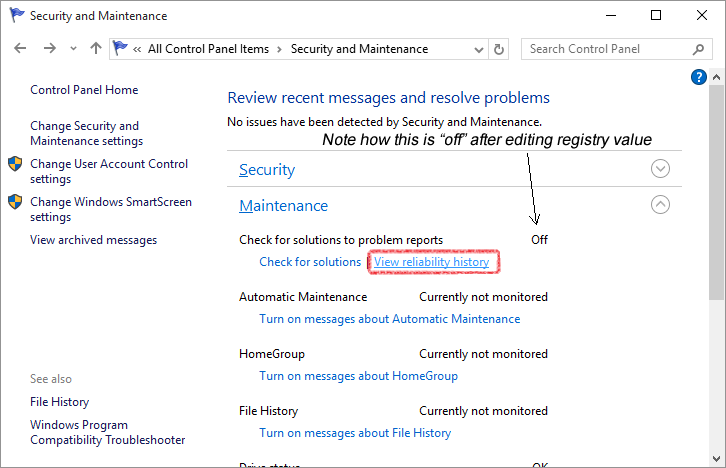Click 'Review recent messages and resolve problems' heading
The width and height of the screenshot is (726, 468).
pos(388,98)
